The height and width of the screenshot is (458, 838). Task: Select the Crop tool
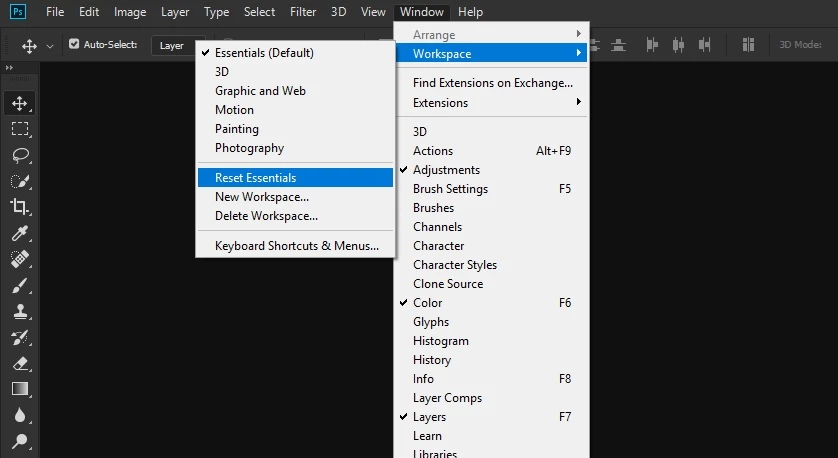pyautogui.click(x=20, y=207)
